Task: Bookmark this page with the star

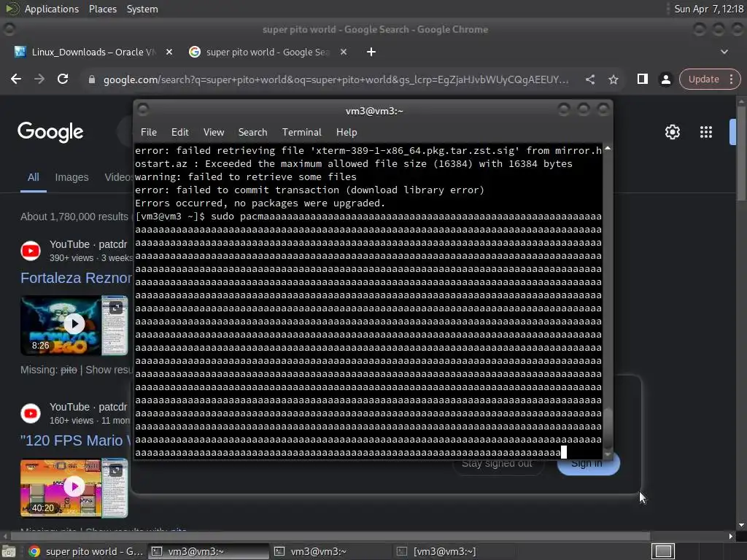Action: pyautogui.click(x=613, y=79)
